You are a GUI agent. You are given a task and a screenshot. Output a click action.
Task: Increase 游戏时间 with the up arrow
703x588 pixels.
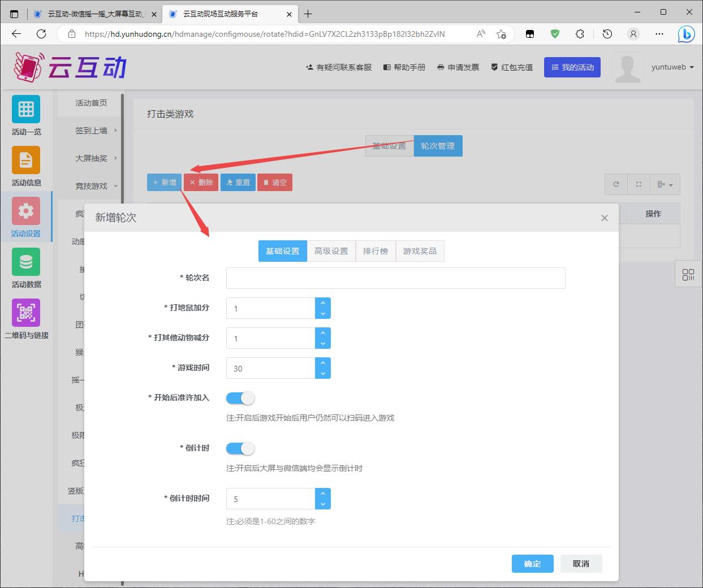point(323,363)
